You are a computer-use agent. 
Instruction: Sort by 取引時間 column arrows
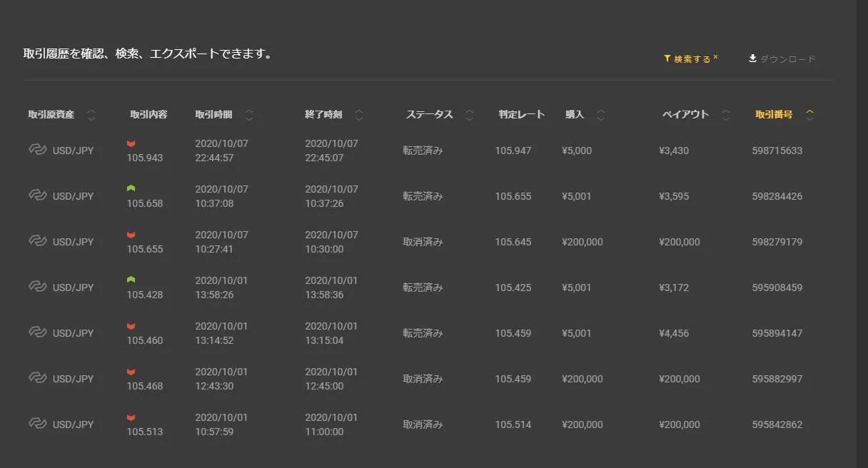[249, 115]
